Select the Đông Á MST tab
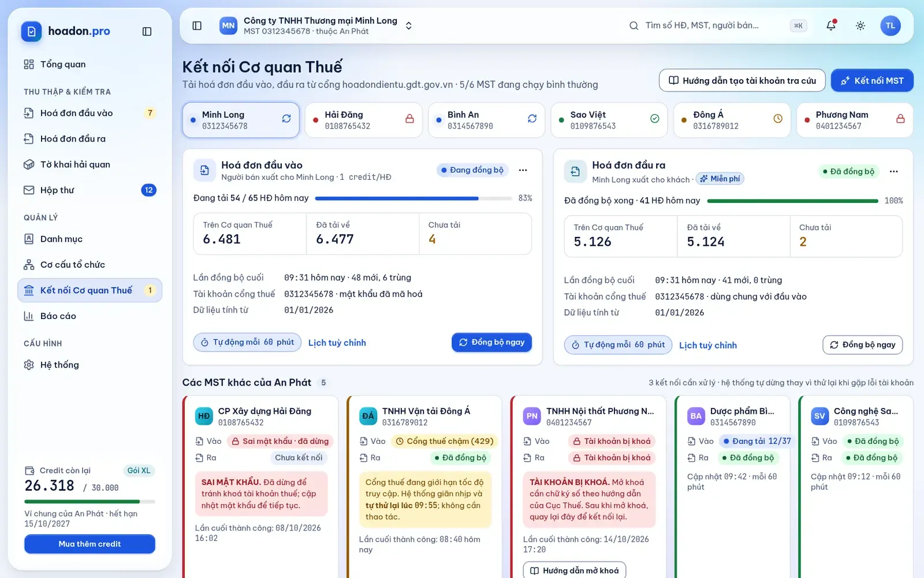This screenshot has height=578, width=924. point(732,120)
